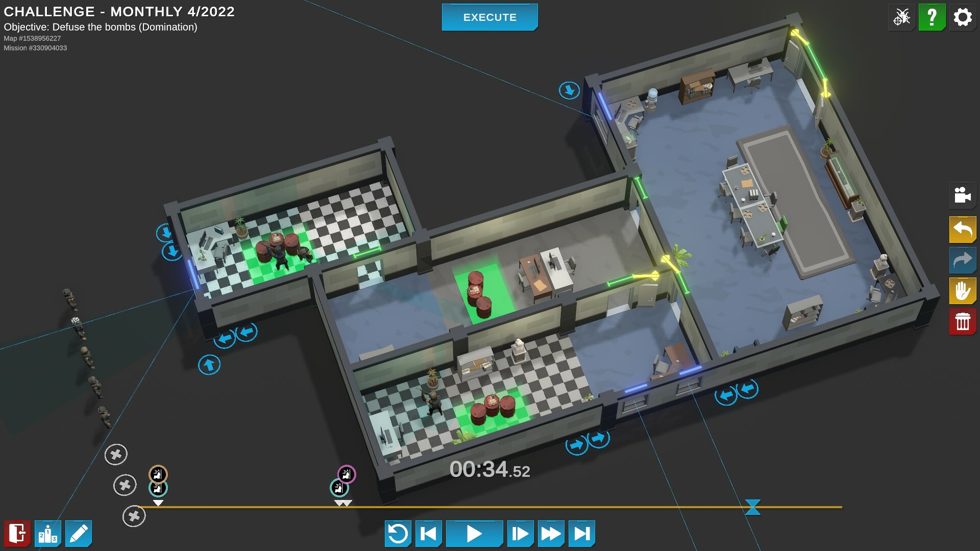This screenshot has height=551, width=980.
Task: Redo with the blue arrow icon
Action: coord(962,260)
